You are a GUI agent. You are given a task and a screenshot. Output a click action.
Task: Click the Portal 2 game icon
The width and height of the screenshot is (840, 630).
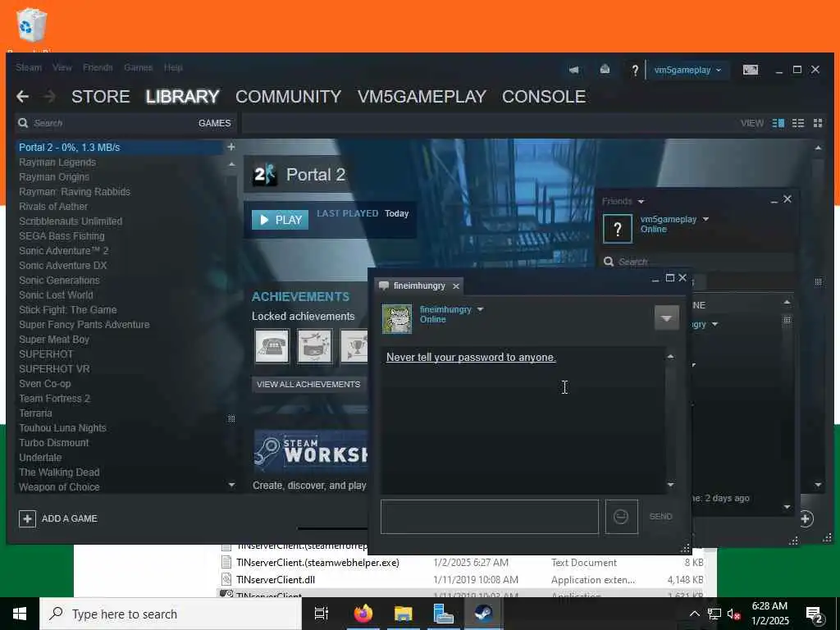click(265, 175)
